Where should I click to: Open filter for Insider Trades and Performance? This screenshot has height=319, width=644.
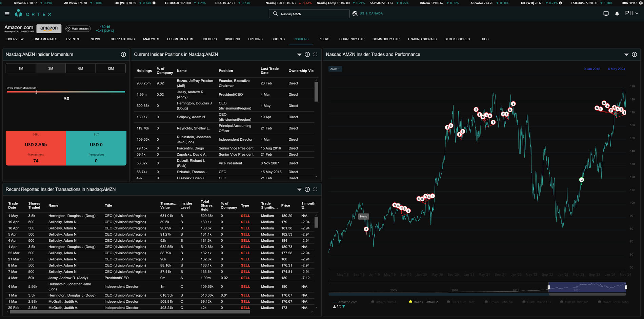pos(626,55)
